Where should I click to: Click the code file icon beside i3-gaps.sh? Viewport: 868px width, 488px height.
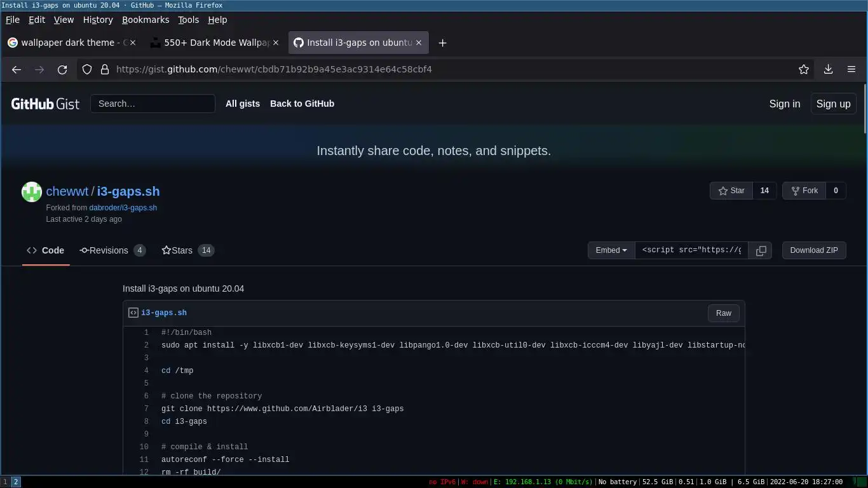point(133,313)
